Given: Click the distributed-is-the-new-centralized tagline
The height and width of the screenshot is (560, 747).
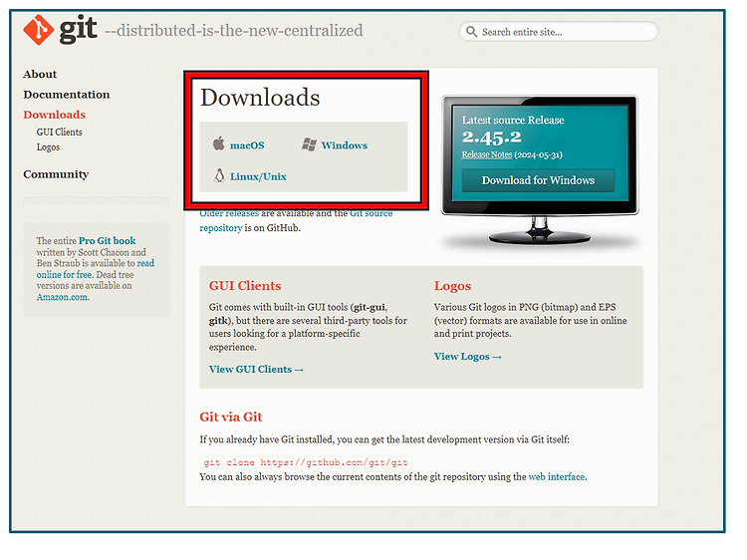Looking at the screenshot, I should click(x=233, y=31).
